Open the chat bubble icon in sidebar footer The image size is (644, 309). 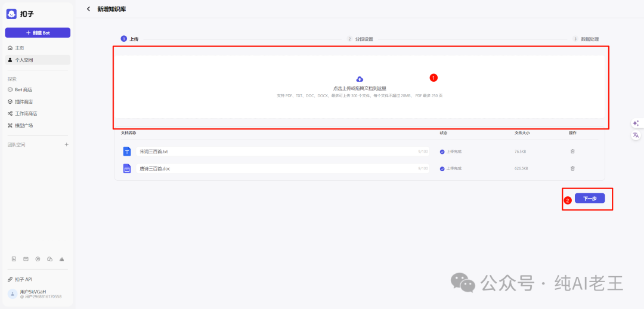click(x=38, y=259)
